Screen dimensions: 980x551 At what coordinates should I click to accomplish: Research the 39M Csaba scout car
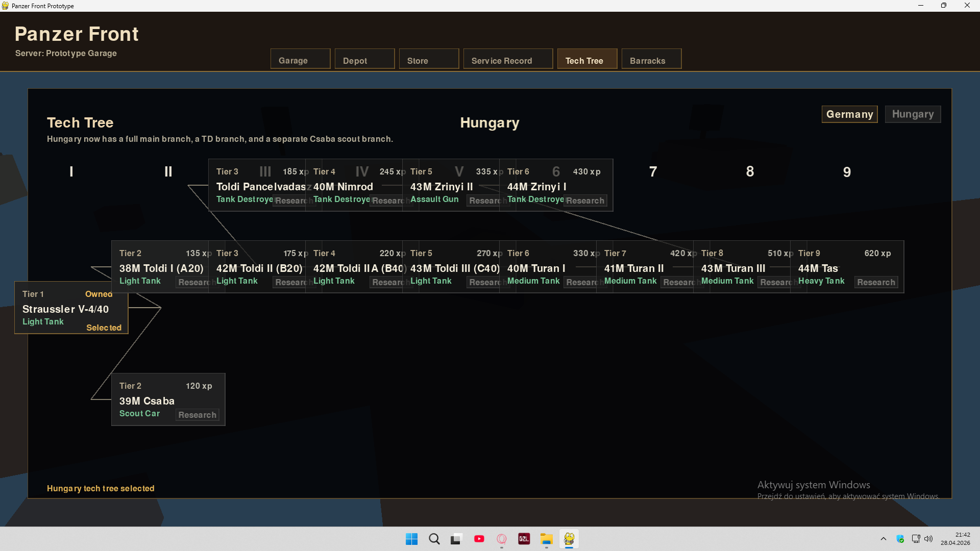[x=197, y=415]
